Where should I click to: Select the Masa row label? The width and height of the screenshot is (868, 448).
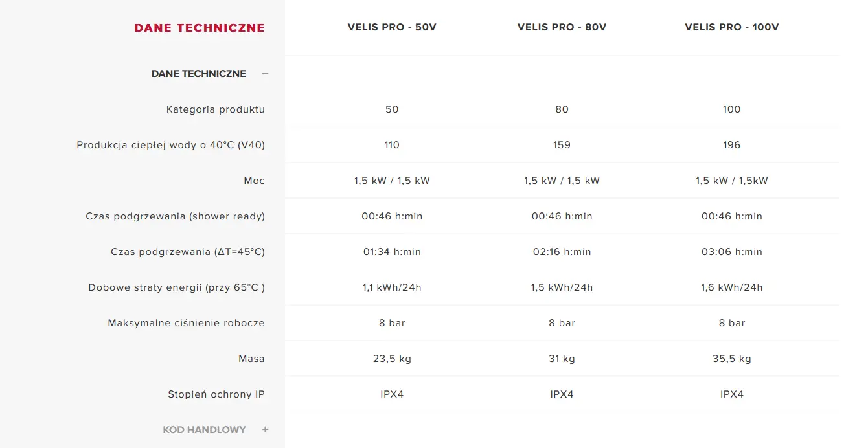(x=252, y=359)
